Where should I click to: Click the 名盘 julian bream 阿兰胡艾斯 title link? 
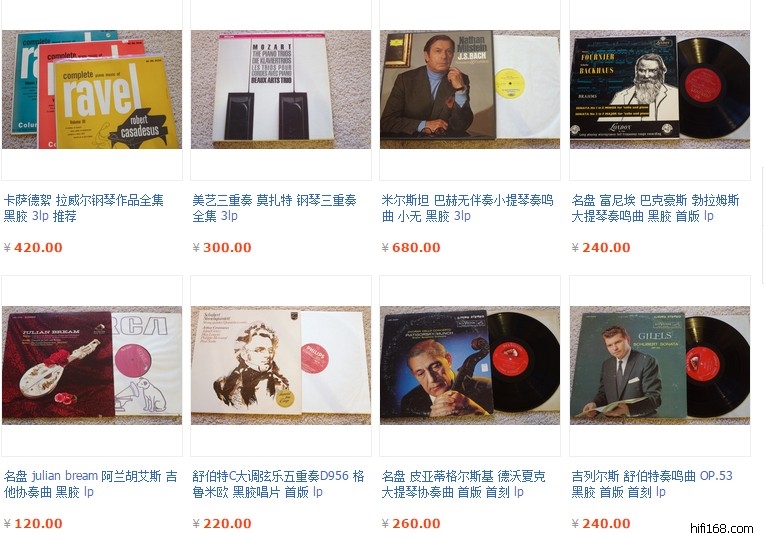[90, 484]
